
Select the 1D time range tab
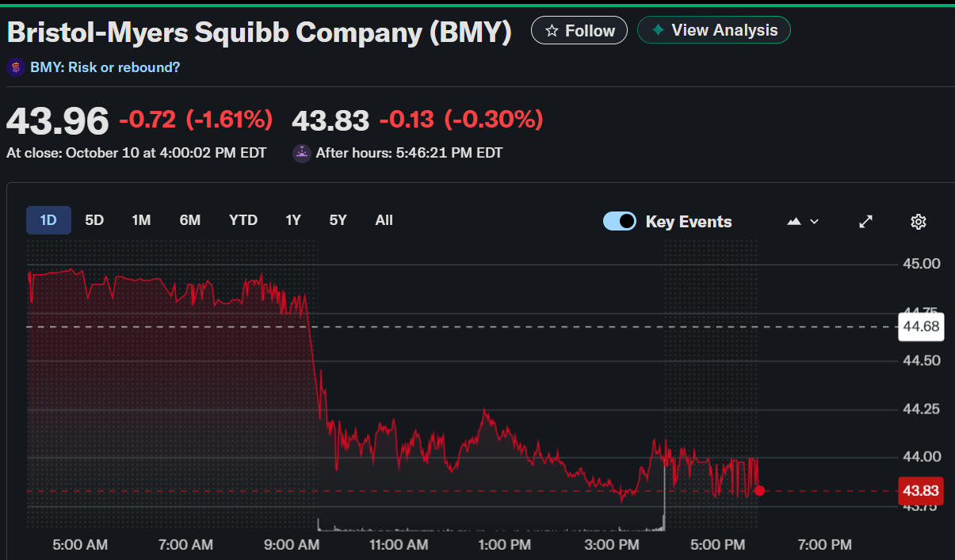[x=48, y=220]
